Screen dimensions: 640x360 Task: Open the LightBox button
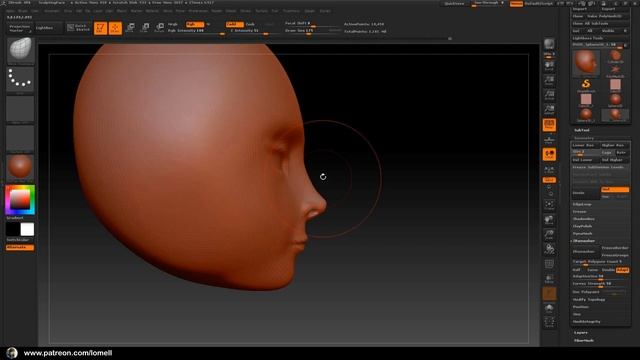pos(48,28)
